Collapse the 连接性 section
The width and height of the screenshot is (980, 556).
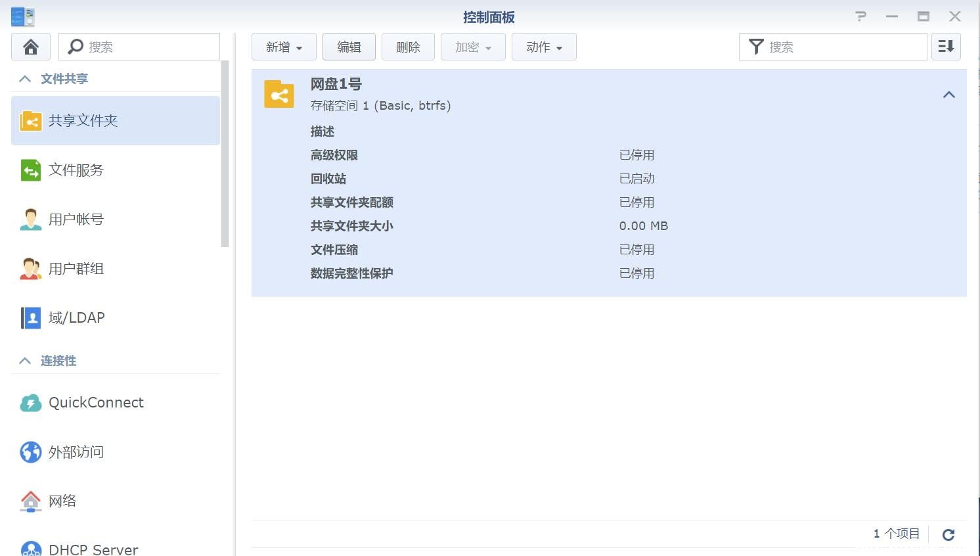(25, 361)
